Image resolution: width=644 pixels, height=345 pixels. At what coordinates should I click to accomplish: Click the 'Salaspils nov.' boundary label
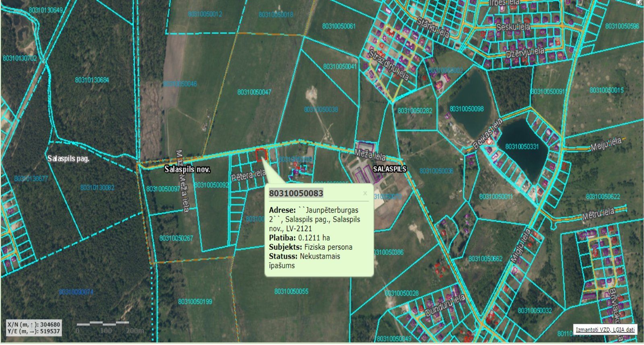coord(187,169)
